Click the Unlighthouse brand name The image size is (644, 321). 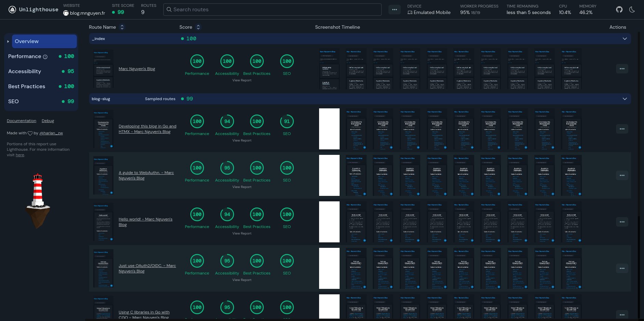point(39,10)
